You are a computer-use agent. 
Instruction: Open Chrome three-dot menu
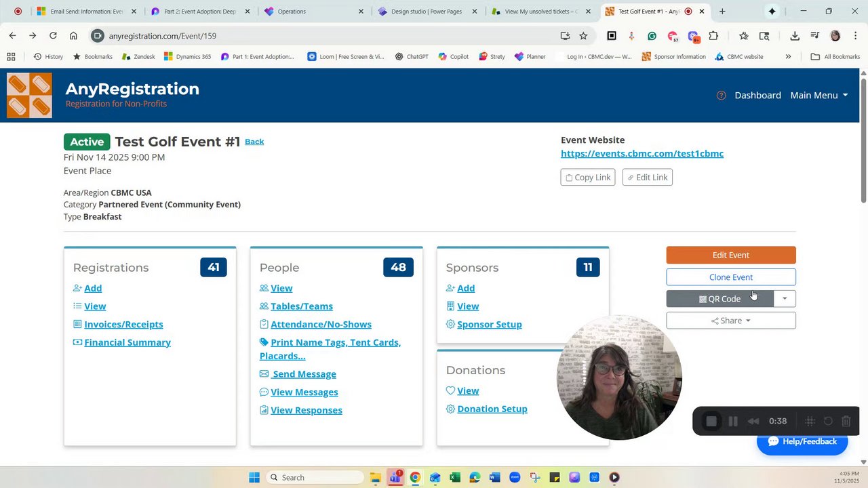click(x=855, y=36)
